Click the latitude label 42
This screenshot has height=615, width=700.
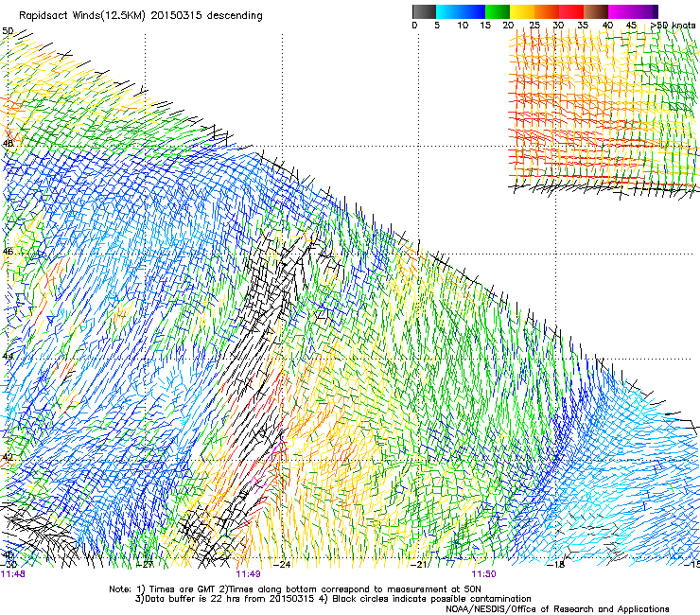pos(8,457)
